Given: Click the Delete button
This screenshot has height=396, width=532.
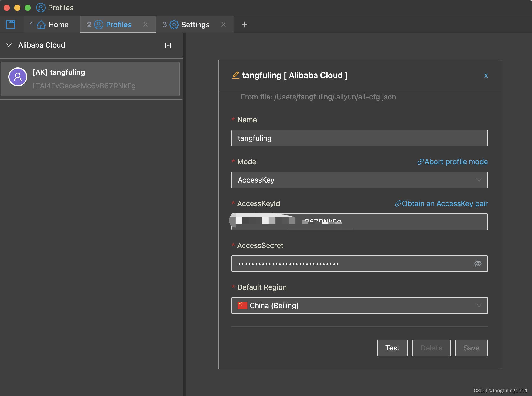Looking at the screenshot, I should [x=431, y=348].
